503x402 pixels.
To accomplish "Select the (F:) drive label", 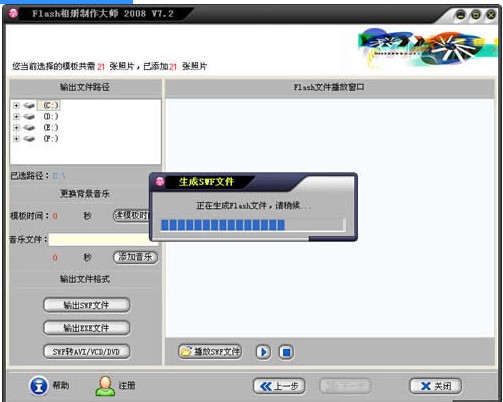I will click(x=51, y=139).
